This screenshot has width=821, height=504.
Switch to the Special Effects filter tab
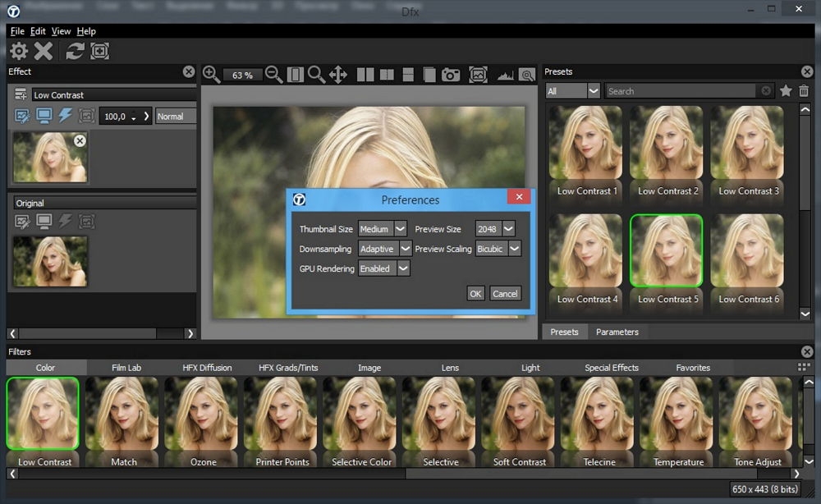click(x=612, y=368)
